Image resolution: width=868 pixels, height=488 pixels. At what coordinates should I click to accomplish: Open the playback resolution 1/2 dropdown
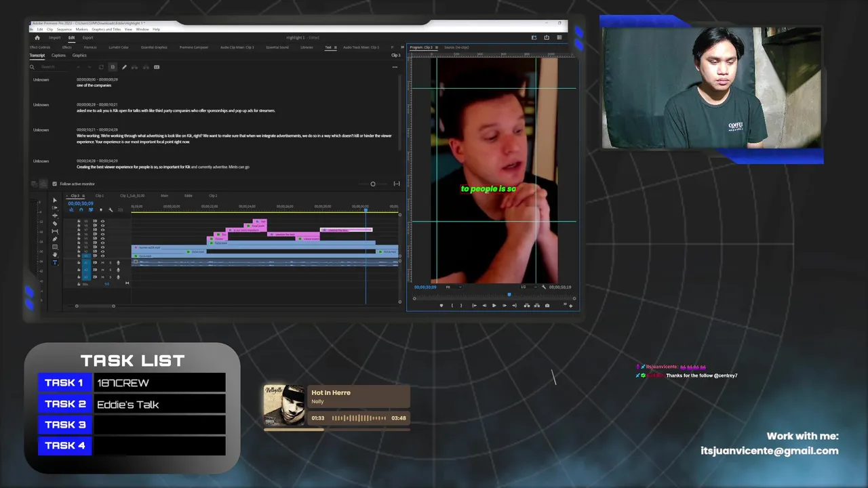pyautogui.click(x=529, y=287)
